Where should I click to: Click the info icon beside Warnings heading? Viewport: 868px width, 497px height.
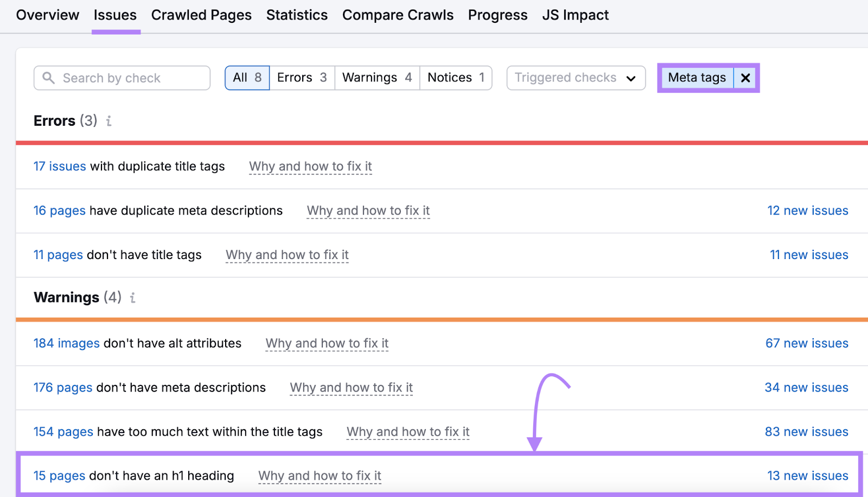tap(132, 298)
